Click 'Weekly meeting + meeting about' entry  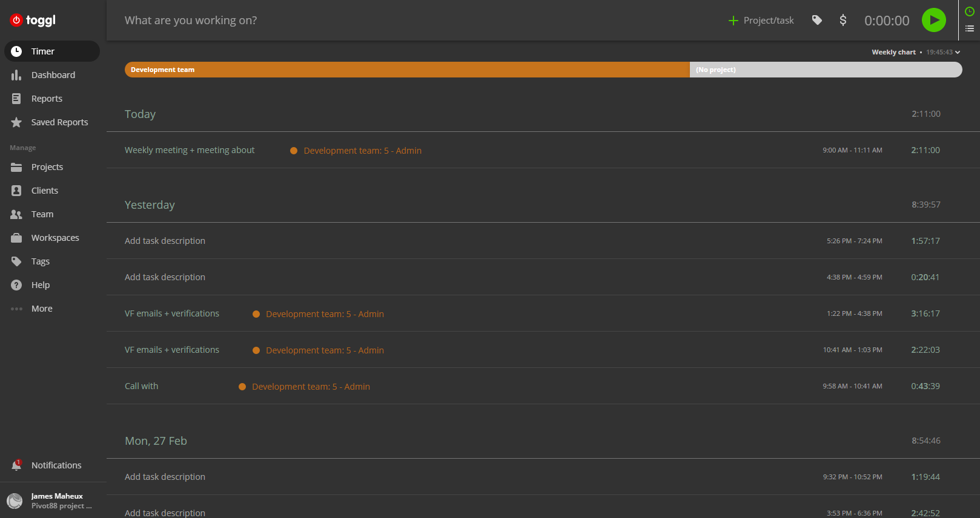click(x=190, y=150)
